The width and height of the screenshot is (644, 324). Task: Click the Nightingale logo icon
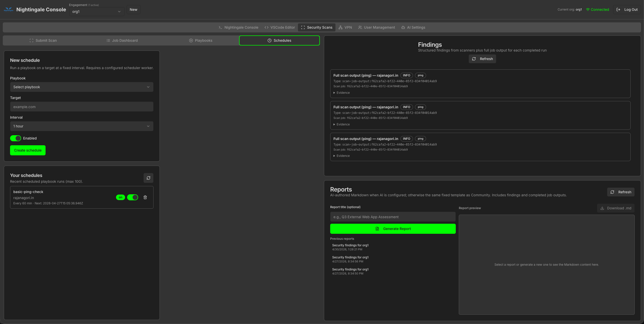pos(9,10)
